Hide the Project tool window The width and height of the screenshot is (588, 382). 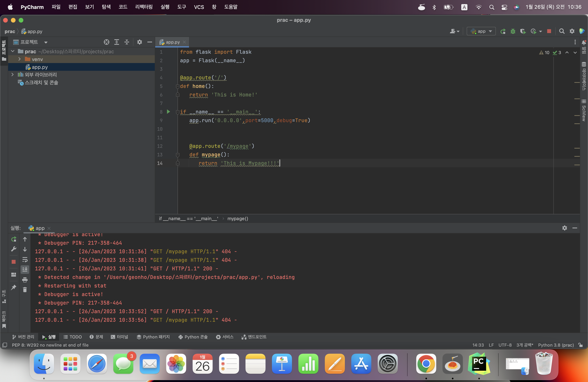click(x=150, y=42)
